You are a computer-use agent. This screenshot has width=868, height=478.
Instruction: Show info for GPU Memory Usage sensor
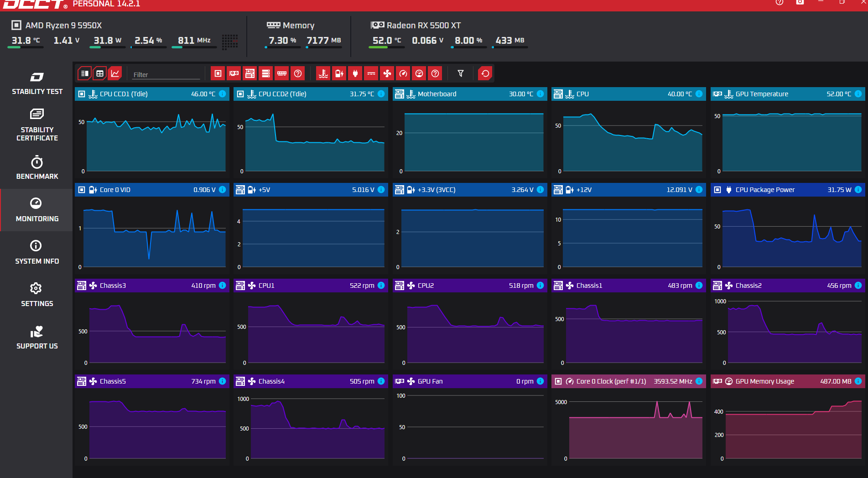click(858, 381)
